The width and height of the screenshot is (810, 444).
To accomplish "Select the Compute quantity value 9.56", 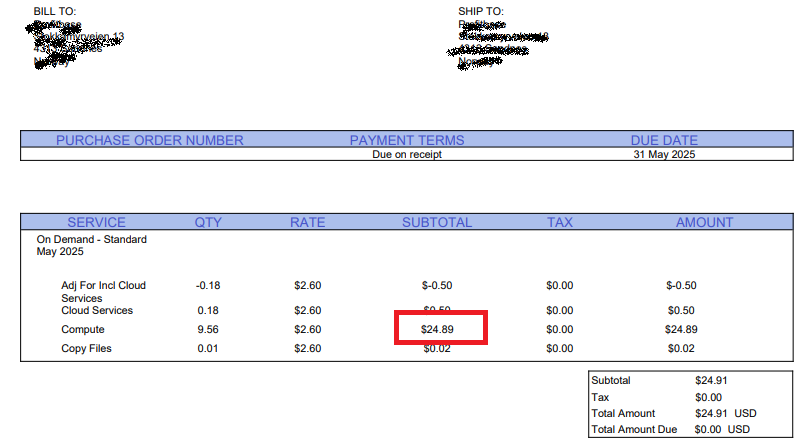I will click(208, 329).
